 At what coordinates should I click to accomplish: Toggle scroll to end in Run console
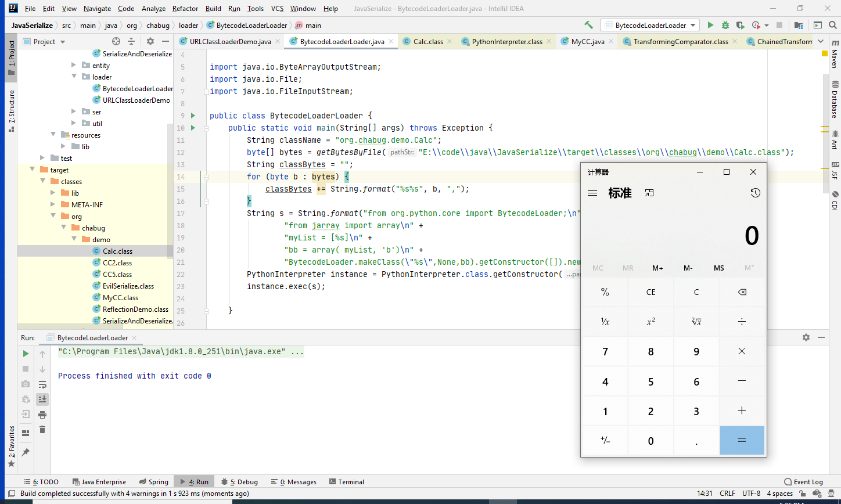coord(42,399)
